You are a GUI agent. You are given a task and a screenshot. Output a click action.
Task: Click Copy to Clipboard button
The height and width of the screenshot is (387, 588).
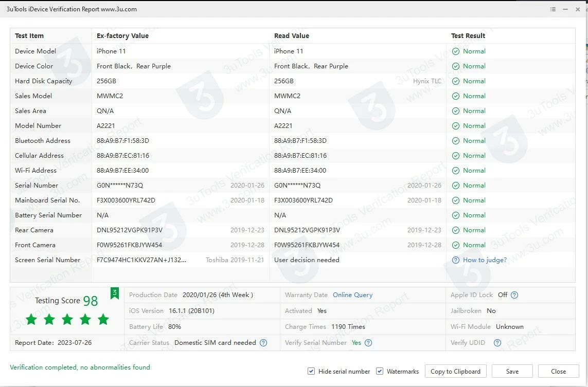(x=456, y=371)
